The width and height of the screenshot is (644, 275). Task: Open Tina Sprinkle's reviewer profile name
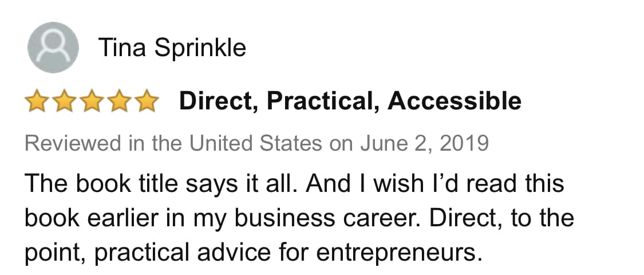172,48
